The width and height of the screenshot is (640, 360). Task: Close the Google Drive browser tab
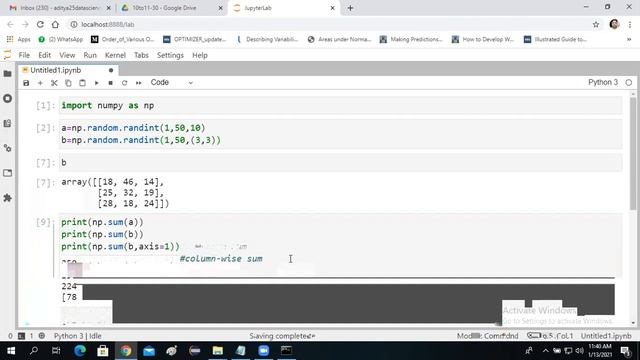(220, 8)
